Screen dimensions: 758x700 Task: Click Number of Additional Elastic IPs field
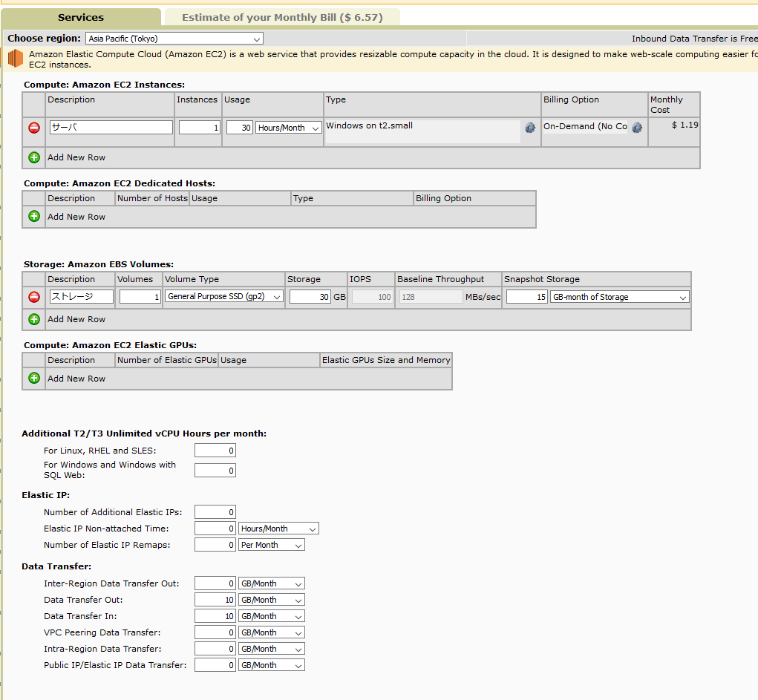215,512
